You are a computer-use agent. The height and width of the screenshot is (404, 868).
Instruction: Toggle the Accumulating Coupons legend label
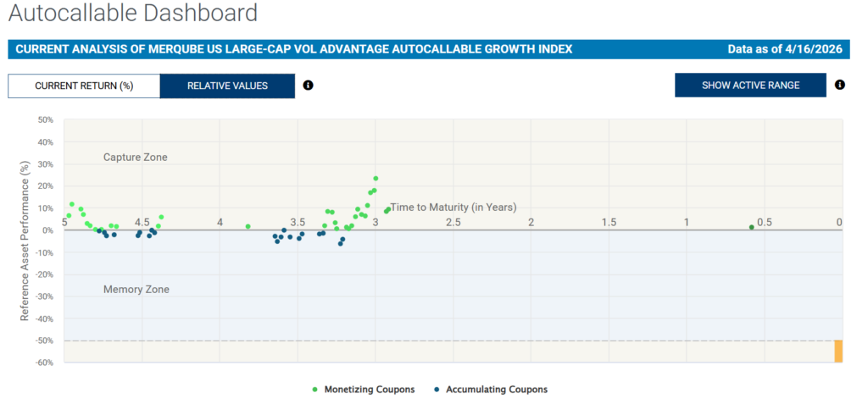tap(496, 390)
